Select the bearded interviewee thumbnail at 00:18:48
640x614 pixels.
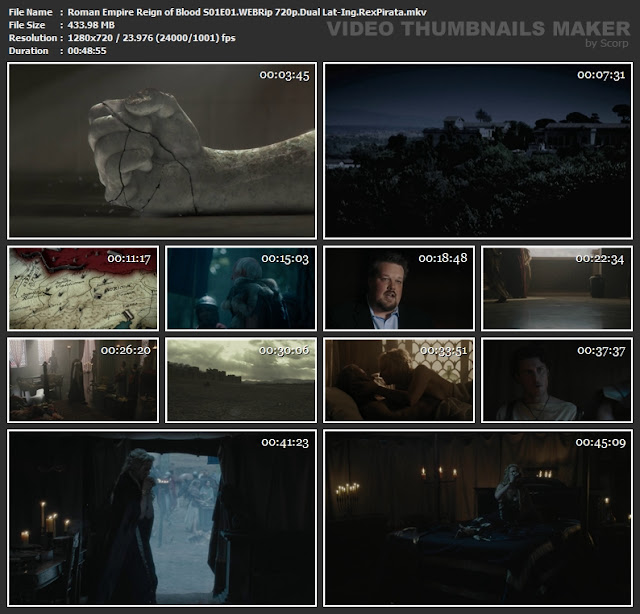[399, 288]
